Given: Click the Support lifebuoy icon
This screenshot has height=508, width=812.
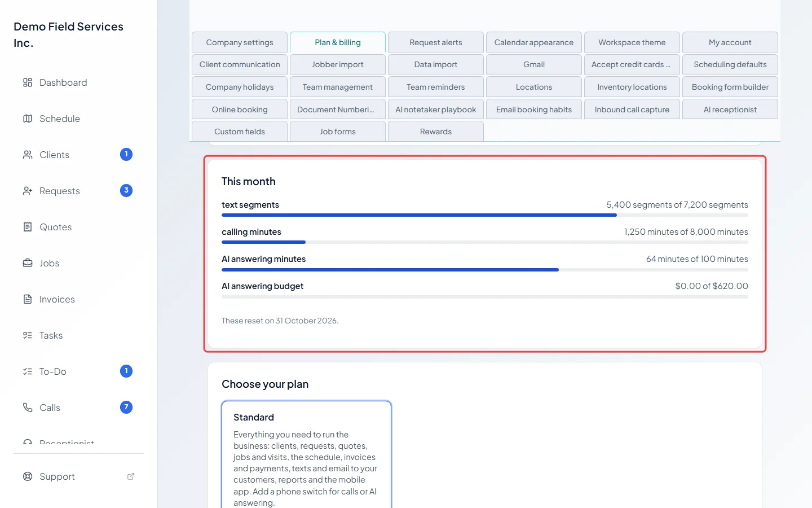Looking at the screenshot, I should pyautogui.click(x=28, y=476).
